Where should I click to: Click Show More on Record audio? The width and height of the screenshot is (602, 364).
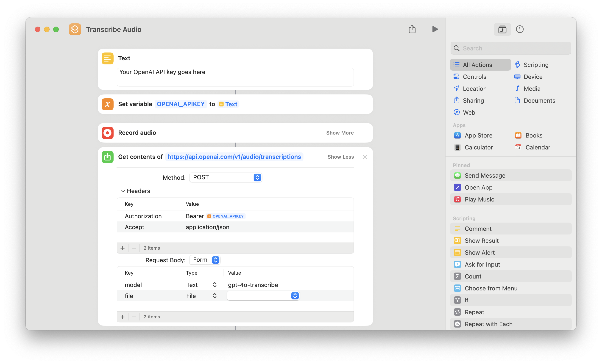point(340,133)
